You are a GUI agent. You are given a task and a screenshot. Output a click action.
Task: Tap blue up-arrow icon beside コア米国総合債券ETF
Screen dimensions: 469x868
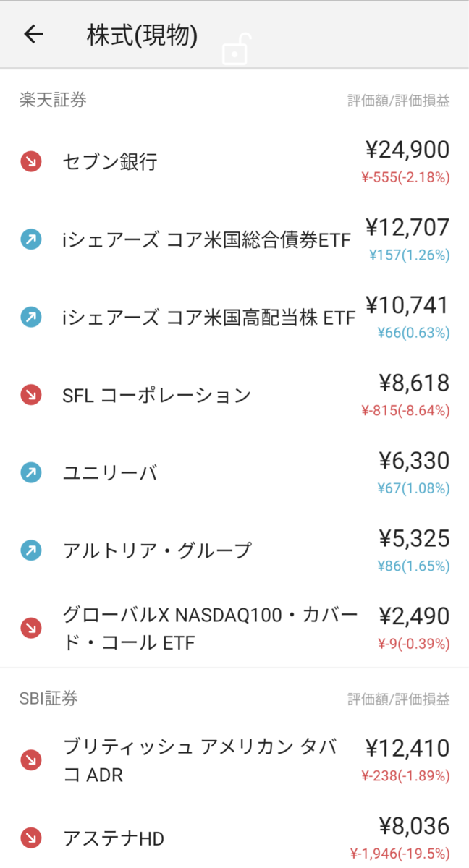point(31,240)
